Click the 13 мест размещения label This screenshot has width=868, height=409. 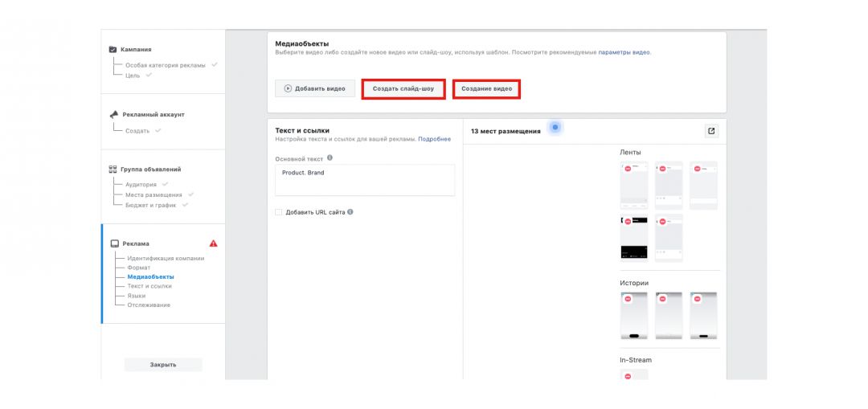tap(506, 131)
